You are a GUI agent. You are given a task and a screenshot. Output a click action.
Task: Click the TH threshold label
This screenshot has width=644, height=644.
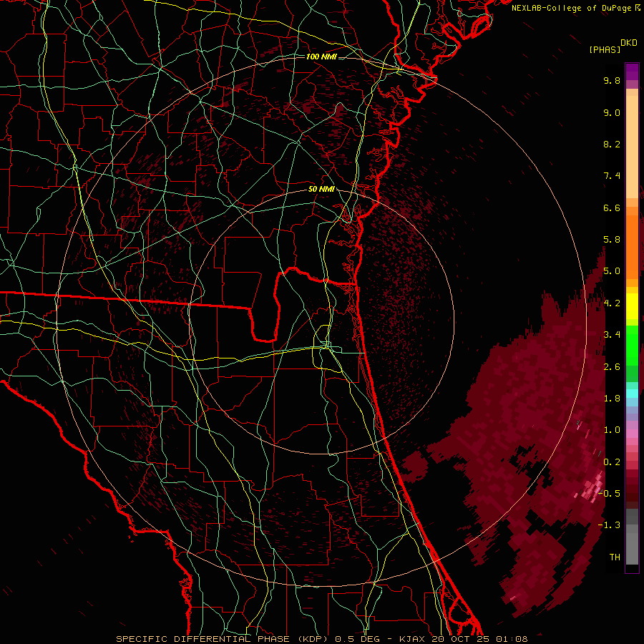click(615, 557)
